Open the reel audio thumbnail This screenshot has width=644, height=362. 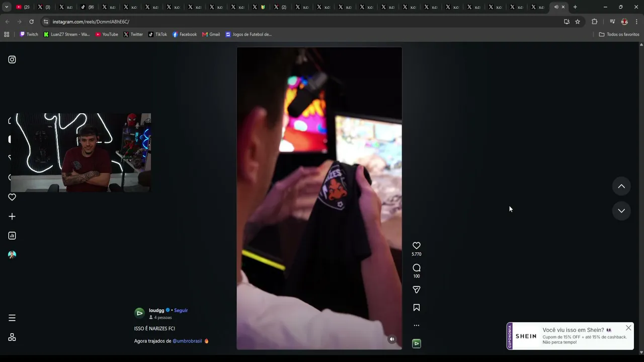[417, 343]
